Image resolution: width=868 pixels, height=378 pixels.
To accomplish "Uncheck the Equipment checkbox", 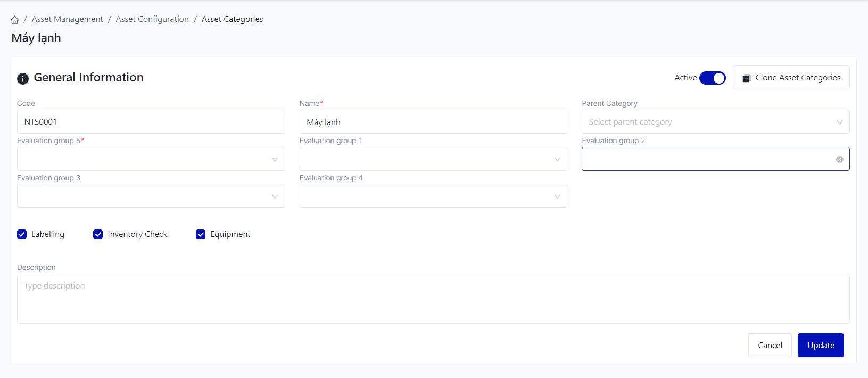I will coord(201,234).
